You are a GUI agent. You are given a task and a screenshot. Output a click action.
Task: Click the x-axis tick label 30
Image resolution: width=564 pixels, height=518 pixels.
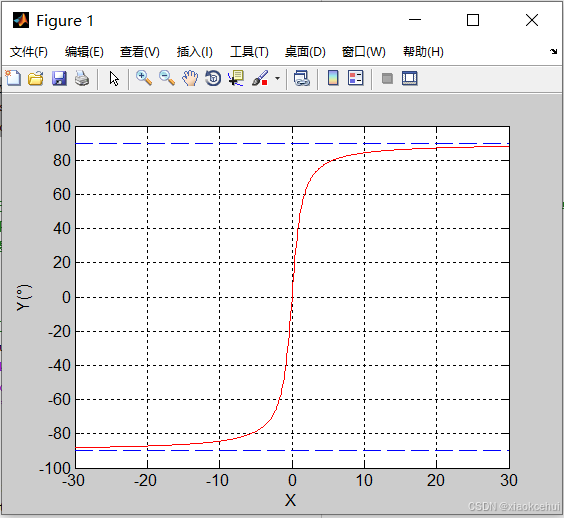[509, 481]
